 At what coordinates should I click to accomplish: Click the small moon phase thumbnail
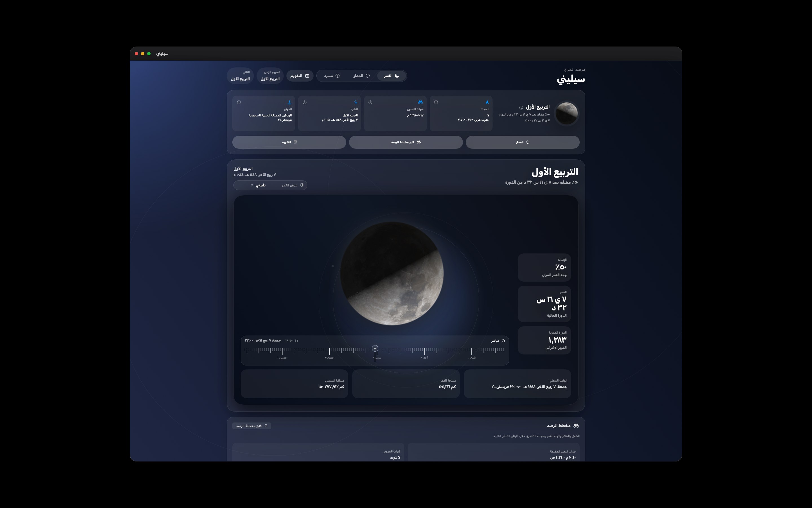[x=567, y=113]
